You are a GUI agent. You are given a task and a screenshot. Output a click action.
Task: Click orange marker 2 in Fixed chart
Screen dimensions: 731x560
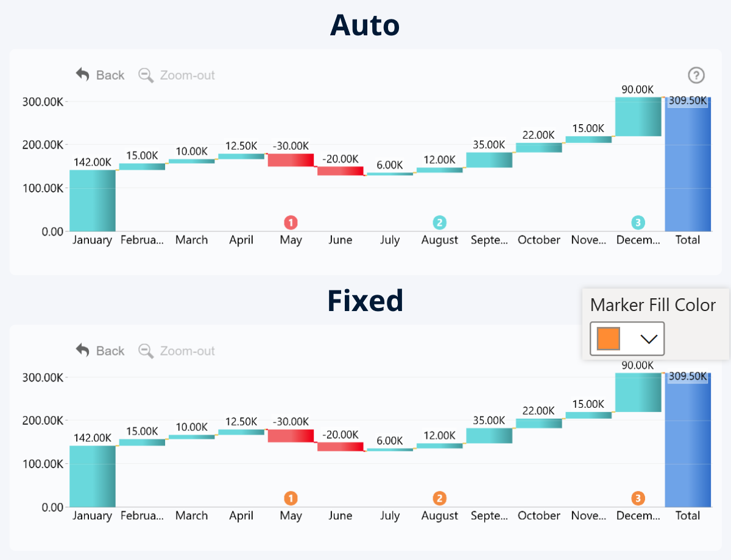tap(439, 499)
